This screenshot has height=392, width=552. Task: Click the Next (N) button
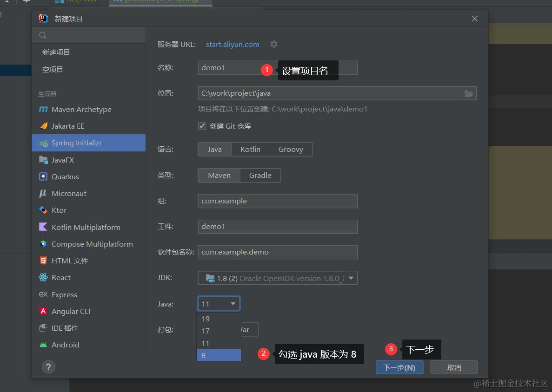(399, 367)
